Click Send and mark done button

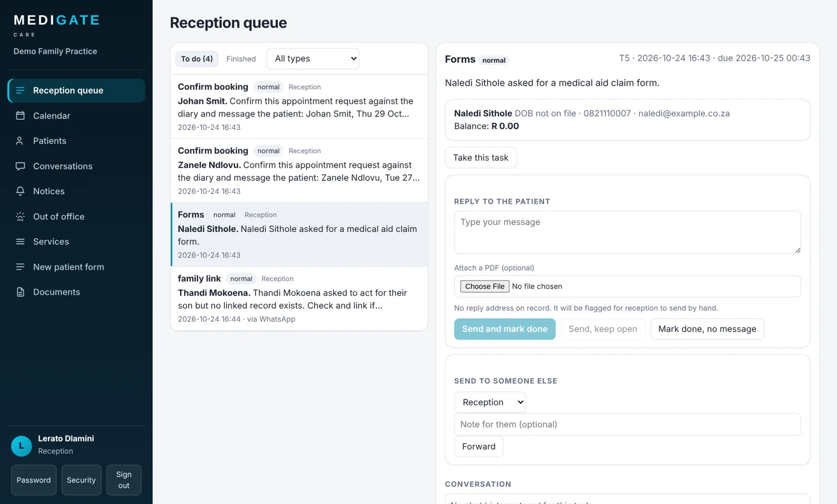tap(504, 329)
